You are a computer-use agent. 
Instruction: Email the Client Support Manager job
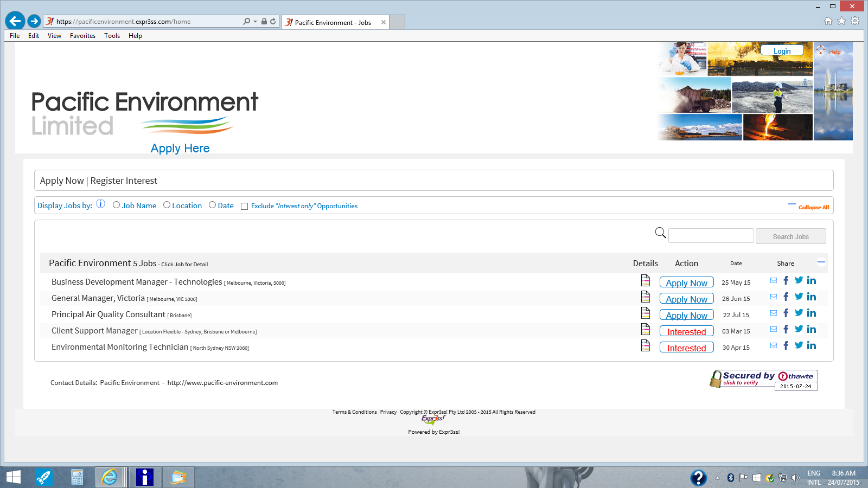point(774,329)
